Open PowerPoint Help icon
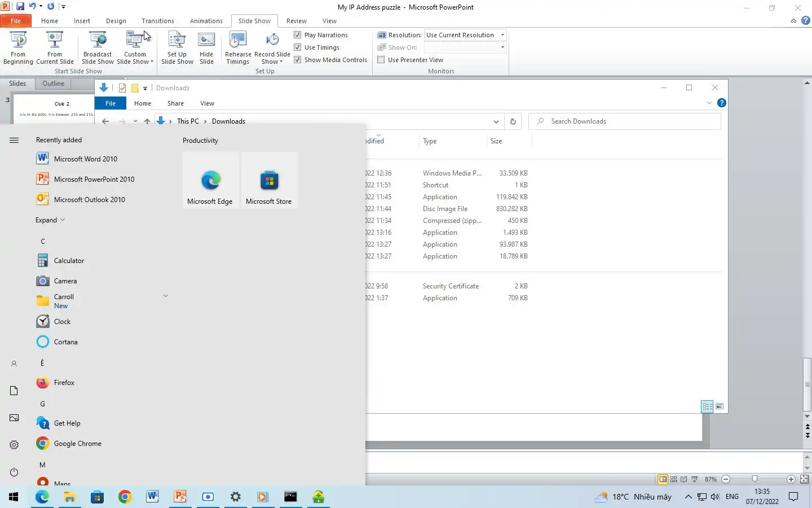The image size is (812, 508). [806, 20]
